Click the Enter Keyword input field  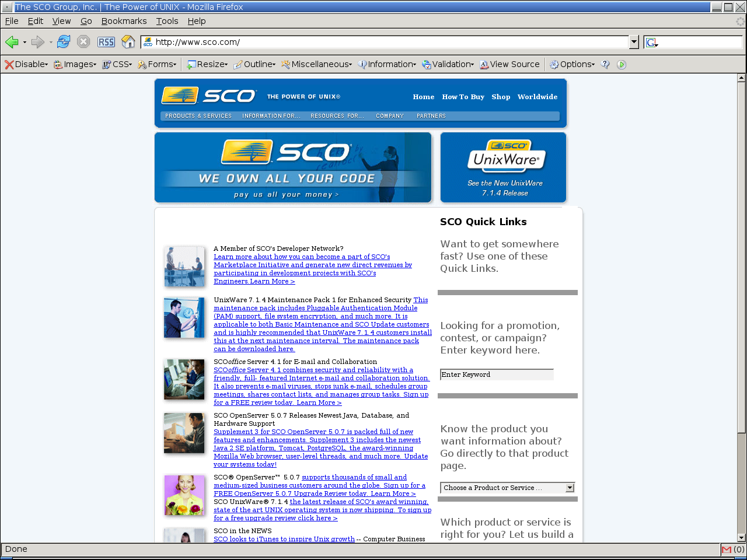click(x=497, y=374)
